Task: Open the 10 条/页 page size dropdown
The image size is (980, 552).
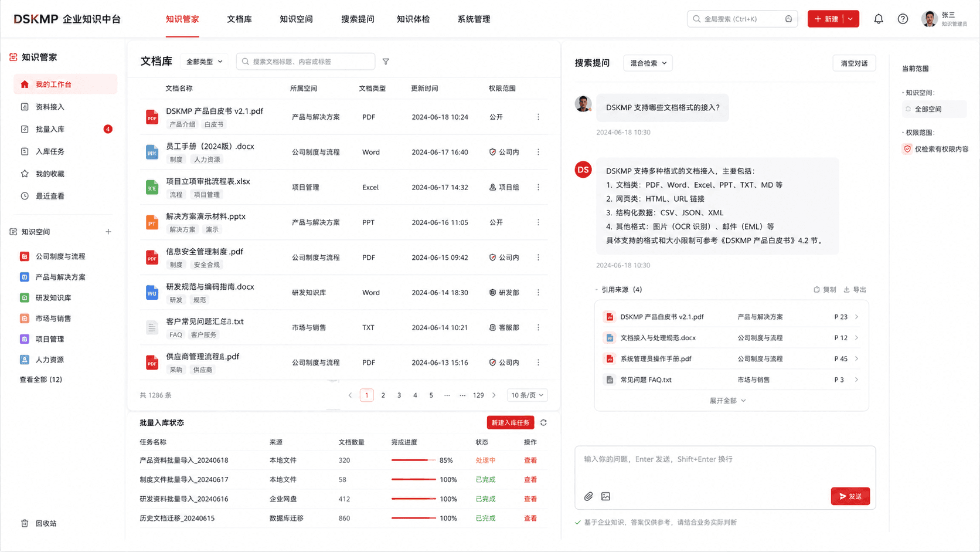Action: click(527, 395)
